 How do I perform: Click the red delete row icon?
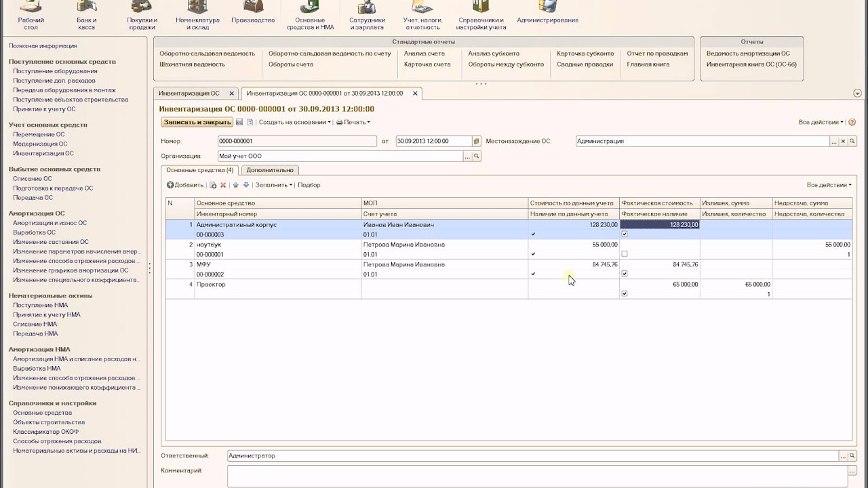tap(223, 185)
